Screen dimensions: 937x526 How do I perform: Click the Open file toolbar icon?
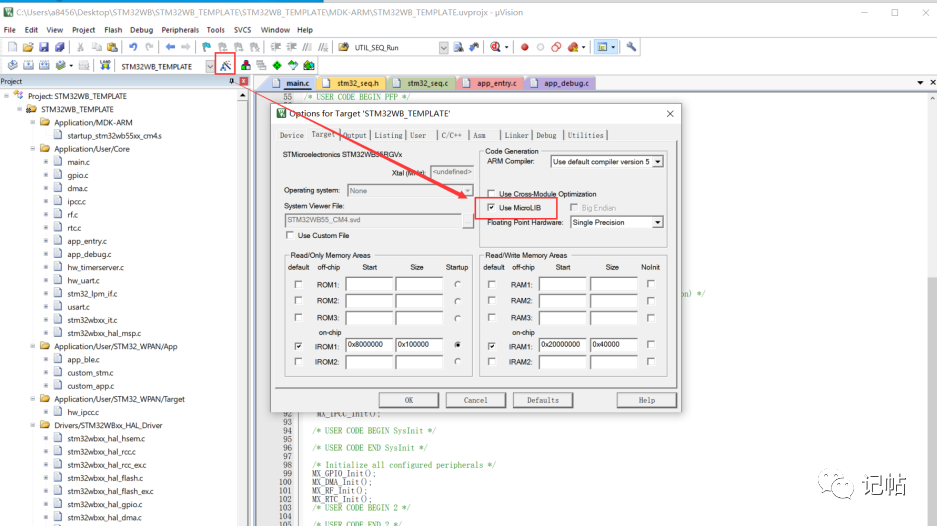(27, 47)
